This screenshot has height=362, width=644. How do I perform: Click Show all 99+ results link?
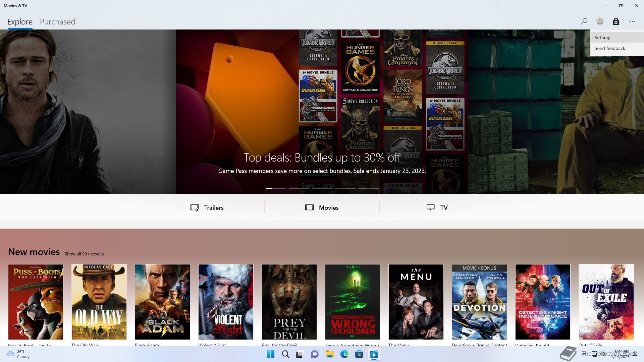pyautogui.click(x=84, y=254)
